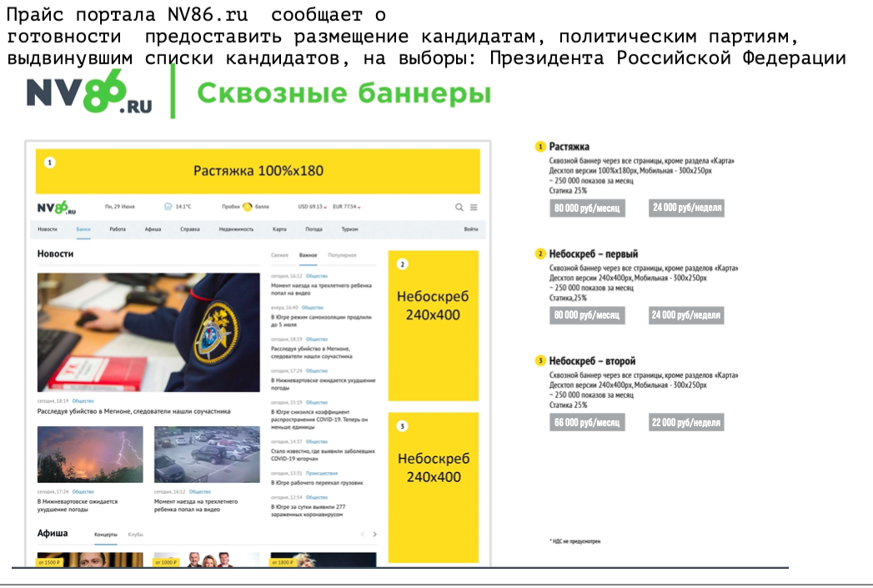
Task: Click the от 1500 ₽ event price tag
Action: 49,562
